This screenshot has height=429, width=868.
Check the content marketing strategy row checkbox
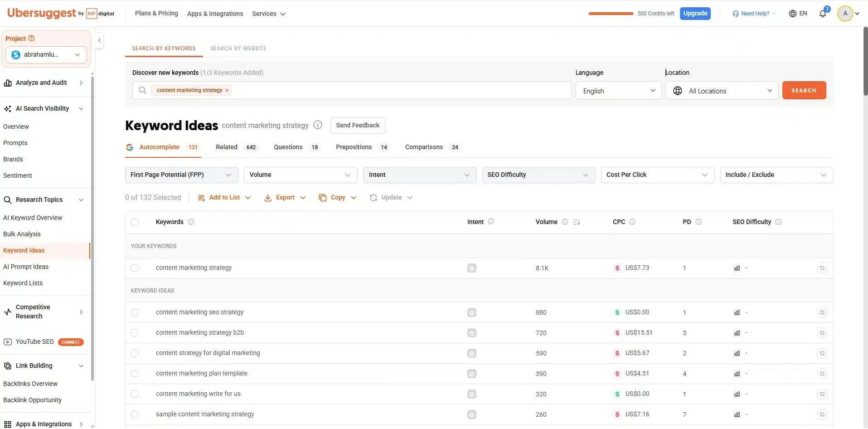(x=135, y=268)
